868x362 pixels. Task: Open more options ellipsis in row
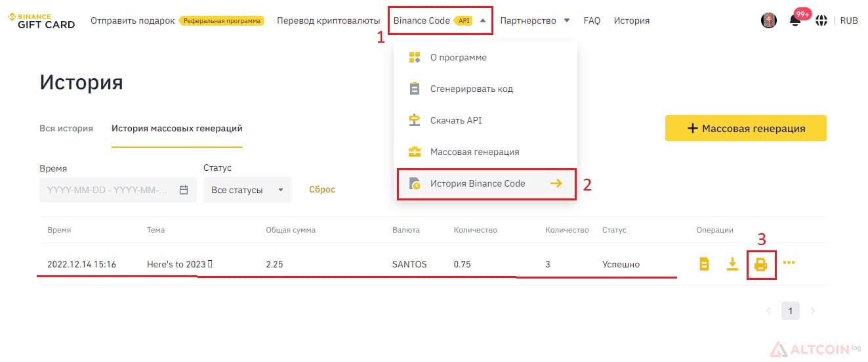tap(789, 263)
